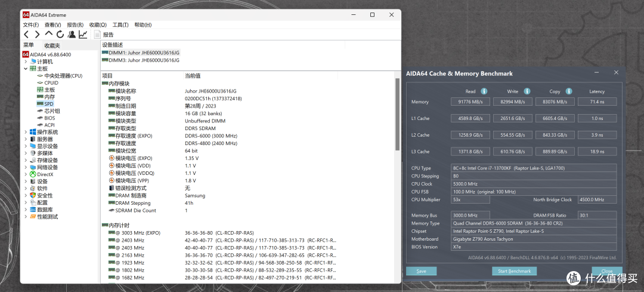
Task: Open the 查看(V) menu
Action: [52, 24]
